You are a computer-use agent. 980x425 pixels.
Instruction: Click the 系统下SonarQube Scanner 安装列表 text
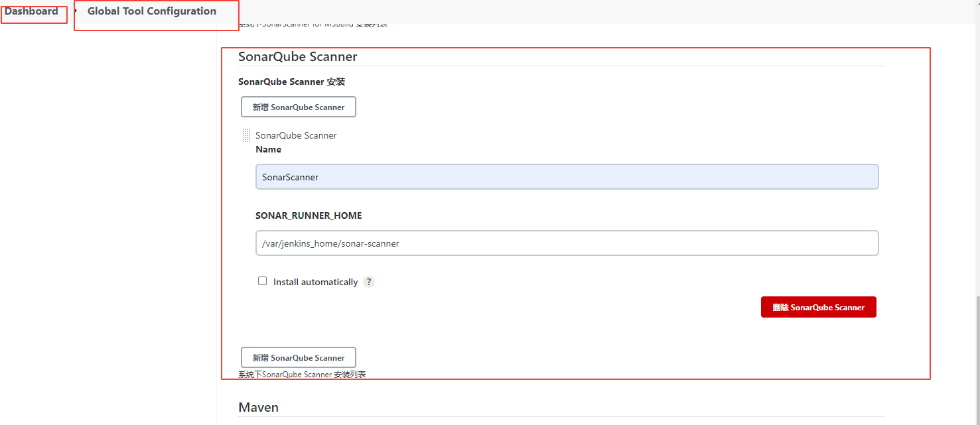(x=303, y=375)
